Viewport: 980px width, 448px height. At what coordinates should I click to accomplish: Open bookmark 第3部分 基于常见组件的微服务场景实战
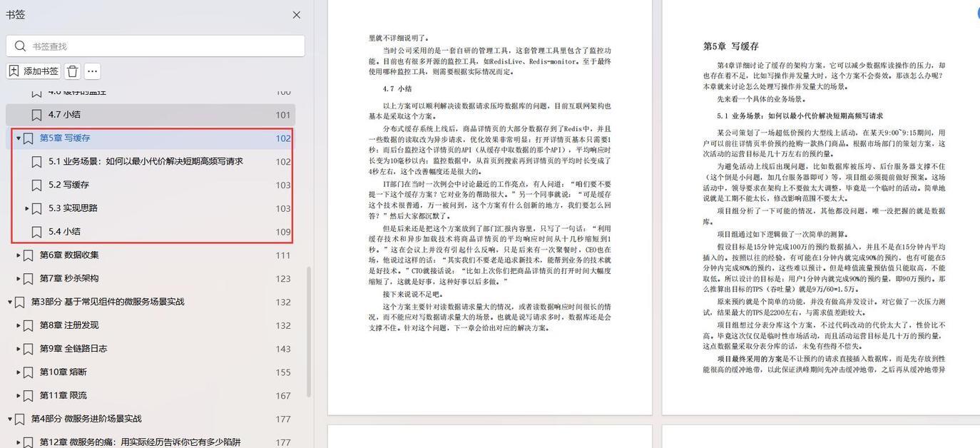click(108, 302)
